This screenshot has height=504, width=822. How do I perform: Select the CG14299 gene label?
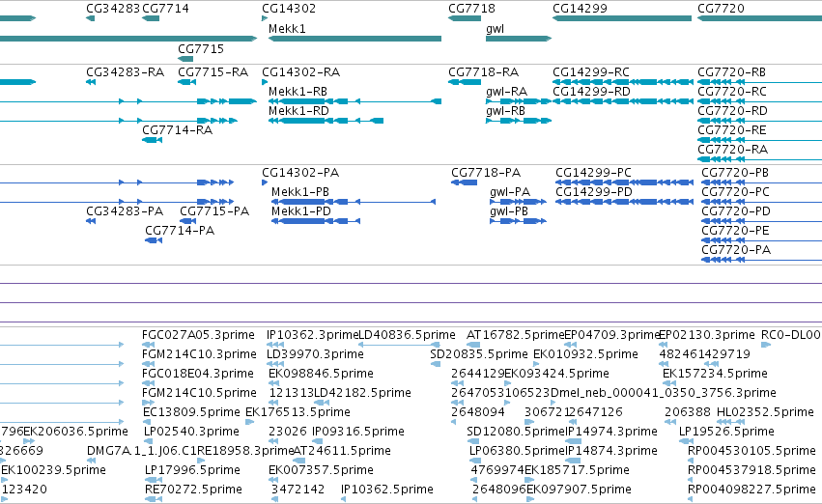pyautogui.click(x=580, y=9)
